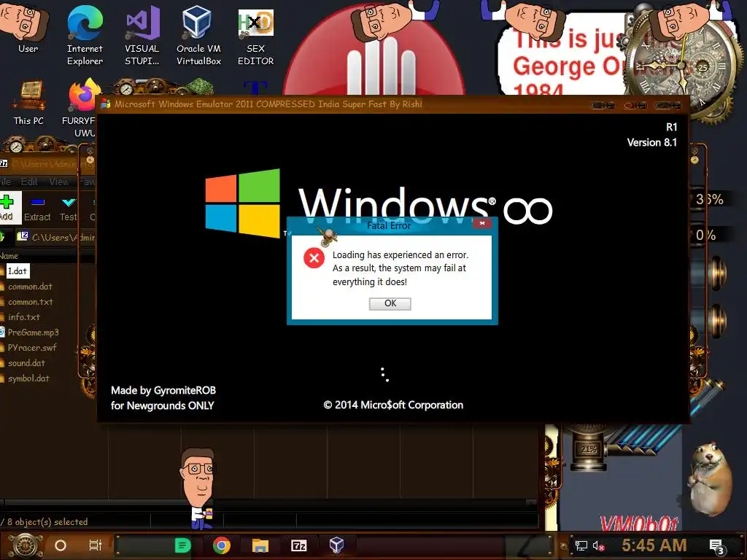Open green chat app on taskbar
747x560 pixels.
182,545
